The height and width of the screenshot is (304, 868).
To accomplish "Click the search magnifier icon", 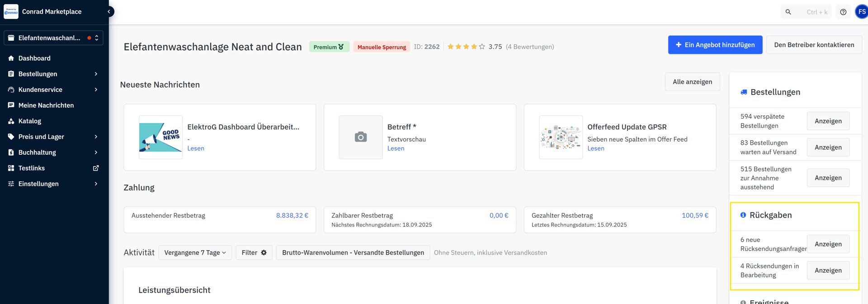I will point(788,12).
